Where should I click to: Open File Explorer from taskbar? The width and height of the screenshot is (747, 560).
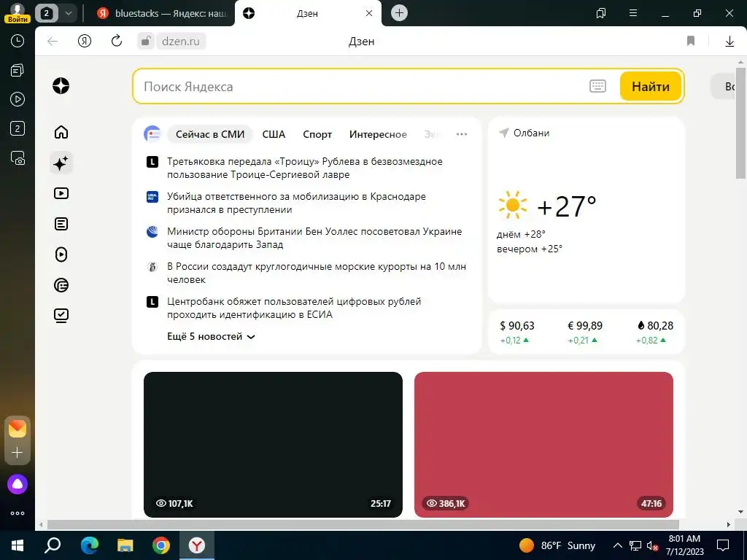pos(125,545)
